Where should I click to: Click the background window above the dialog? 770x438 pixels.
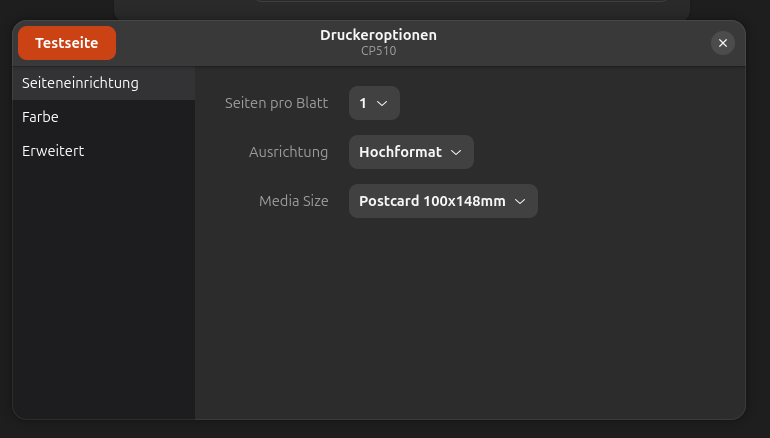[400, 8]
